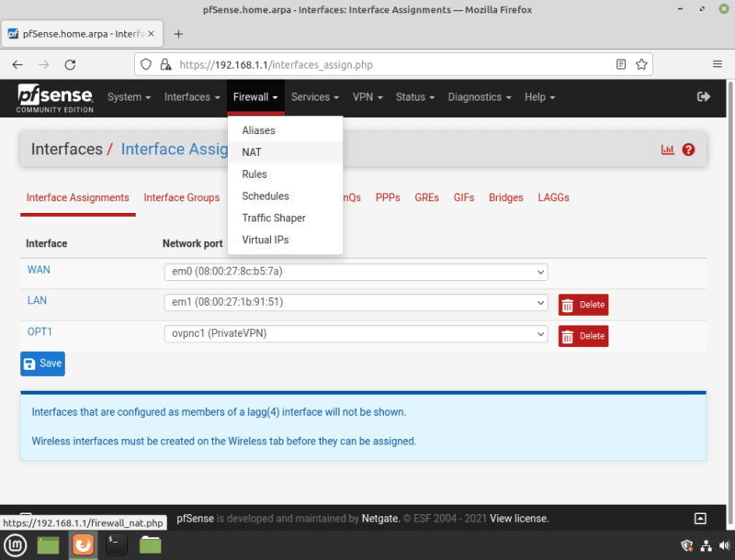Open the terminal from the taskbar
735x560 pixels.
tap(116, 545)
